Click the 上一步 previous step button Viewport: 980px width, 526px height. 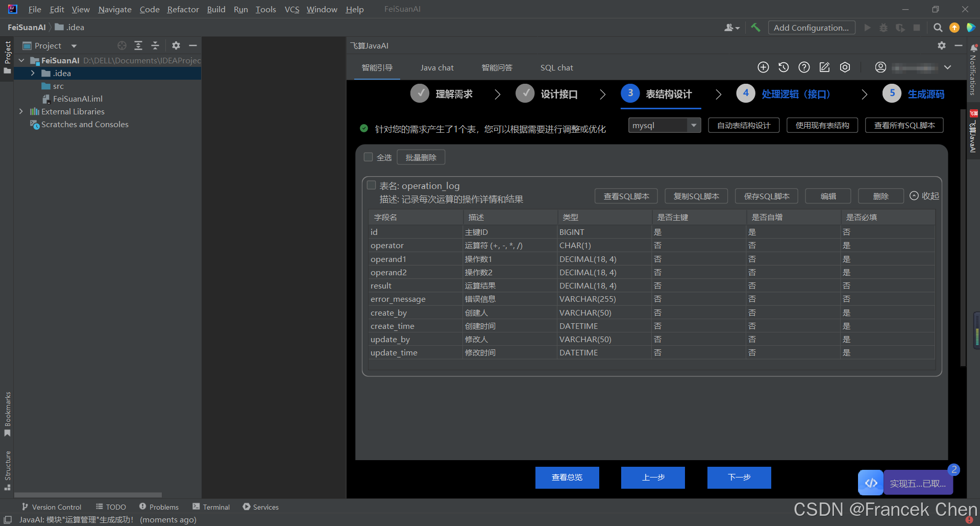point(653,477)
